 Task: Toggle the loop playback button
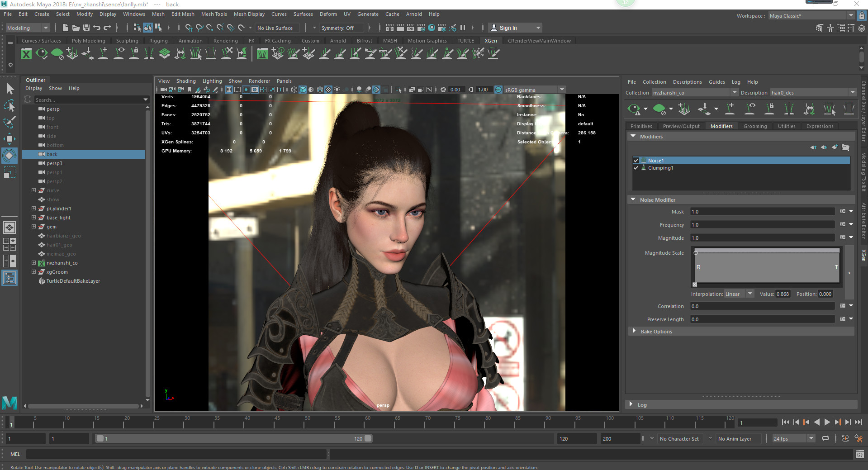[x=825, y=438]
